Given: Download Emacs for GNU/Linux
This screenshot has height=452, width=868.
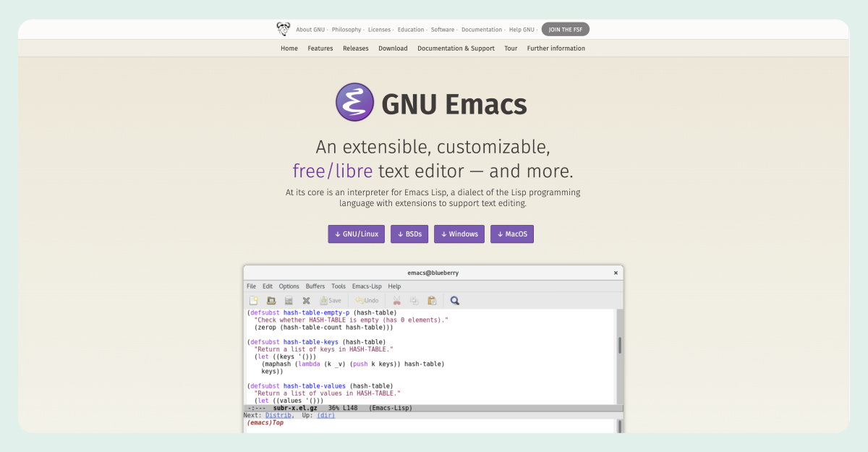Looking at the screenshot, I should (x=356, y=234).
